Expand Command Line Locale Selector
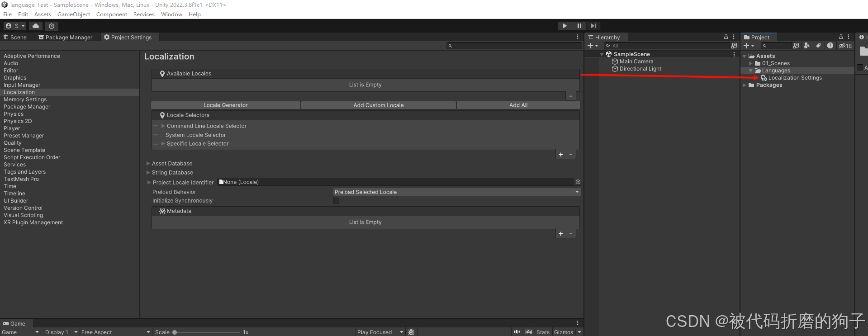This screenshot has height=336, width=868. [x=163, y=126]
